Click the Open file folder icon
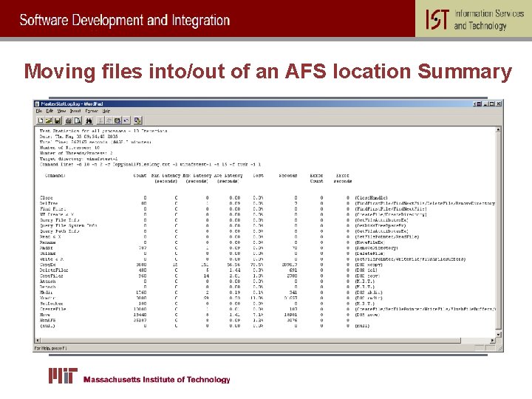The height and width of the screenshot is (399, 532). tap(49, 120)
